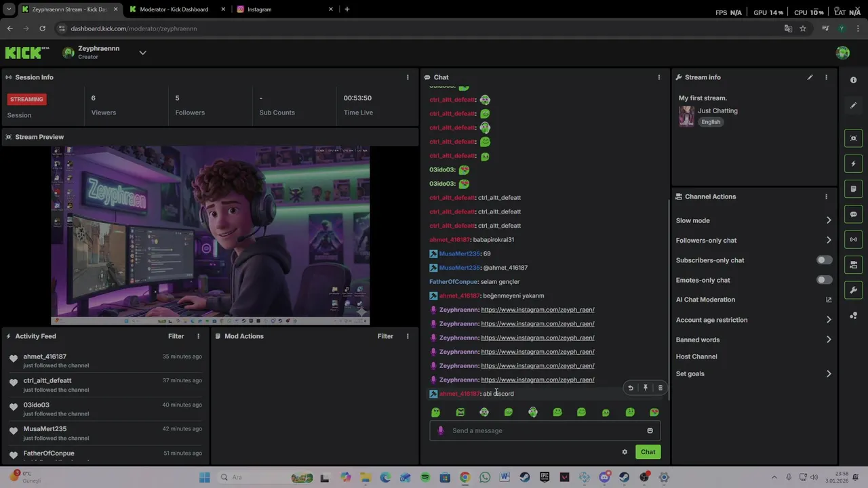Open Spotify from the taskbar
The height and width of the screenshot is (488, 868).
(425, 477)
